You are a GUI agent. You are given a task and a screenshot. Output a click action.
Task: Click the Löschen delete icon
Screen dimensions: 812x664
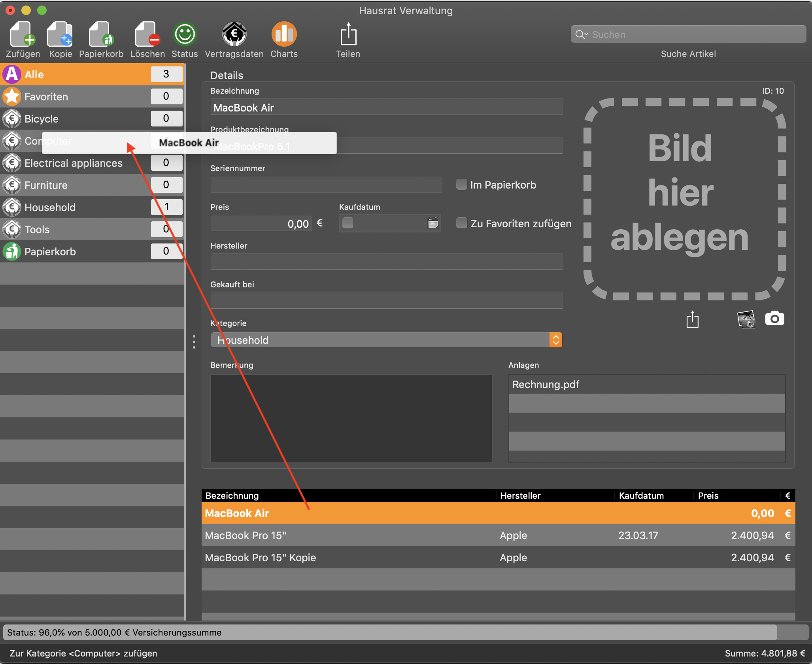[147, 35]
